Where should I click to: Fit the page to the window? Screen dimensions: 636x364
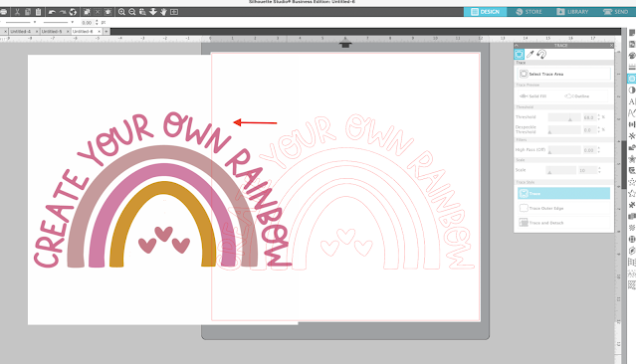pos(174,12)
